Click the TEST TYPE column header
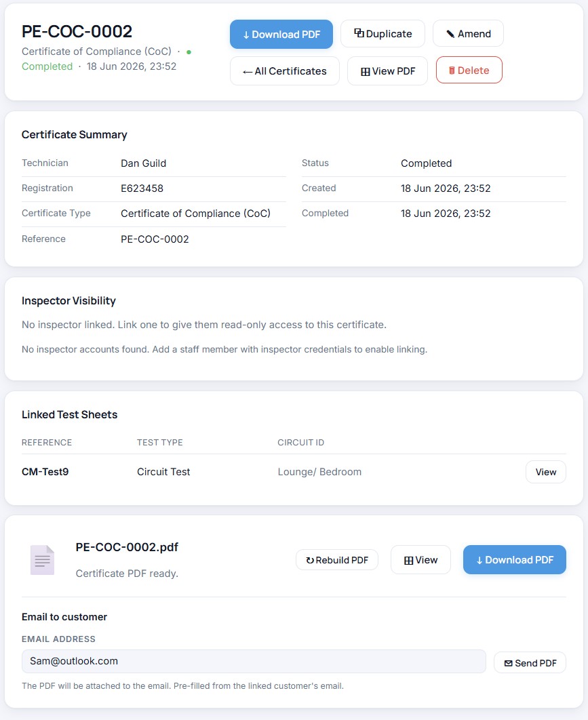The height and width of the screenshot is (720, 588). (x=160, y=442)
